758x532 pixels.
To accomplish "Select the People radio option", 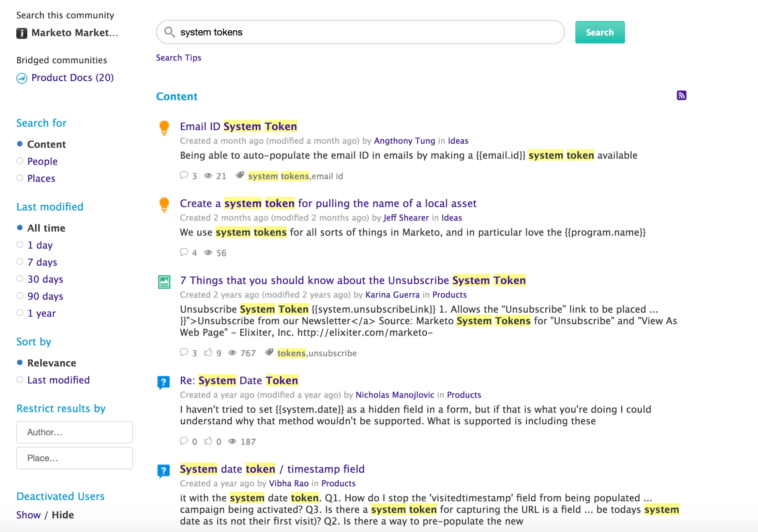I will click(20, 161).
